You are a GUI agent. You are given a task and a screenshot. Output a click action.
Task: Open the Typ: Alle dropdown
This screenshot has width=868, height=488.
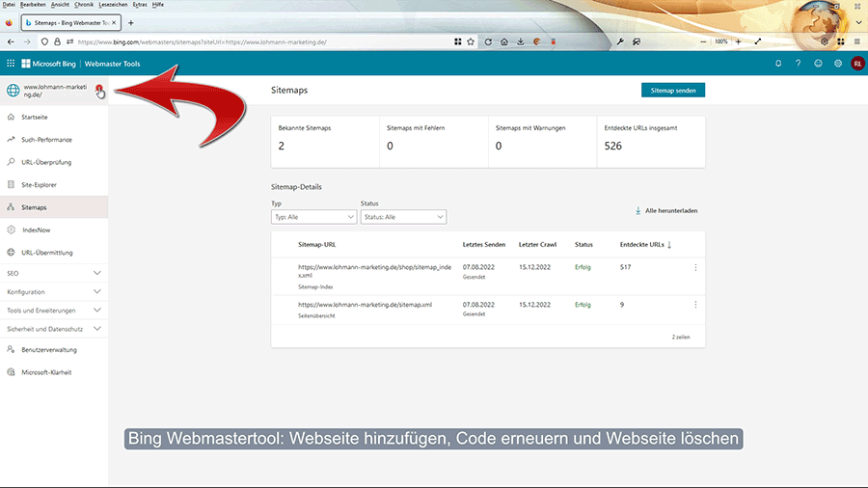tap(313, 217)
